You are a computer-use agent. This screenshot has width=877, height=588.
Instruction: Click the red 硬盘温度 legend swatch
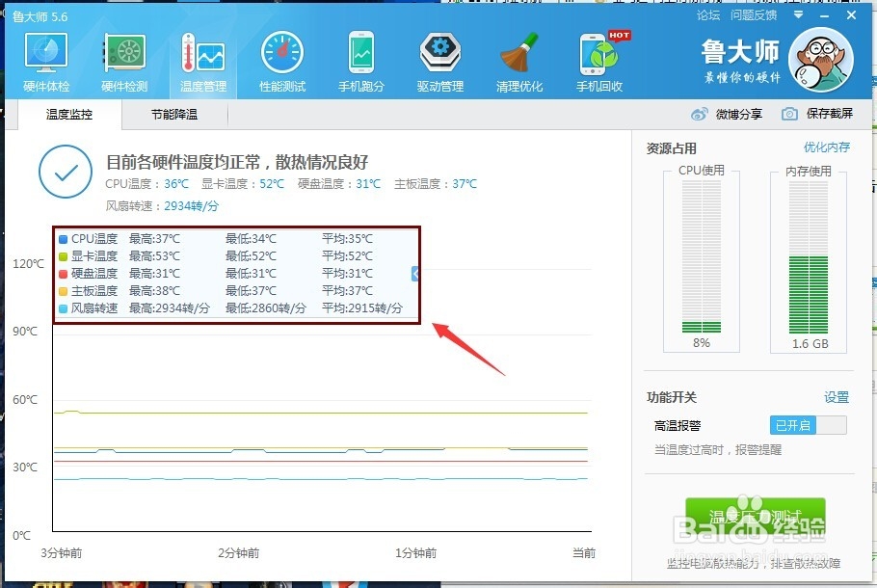(64, 274)
